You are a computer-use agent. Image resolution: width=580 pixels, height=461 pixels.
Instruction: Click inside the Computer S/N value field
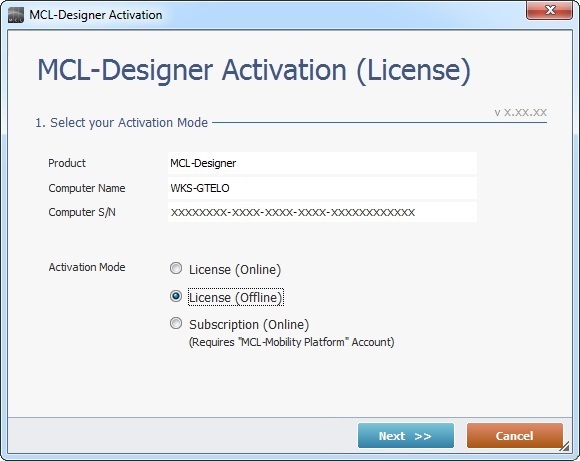pyautogui.click(x=322, y=212)
